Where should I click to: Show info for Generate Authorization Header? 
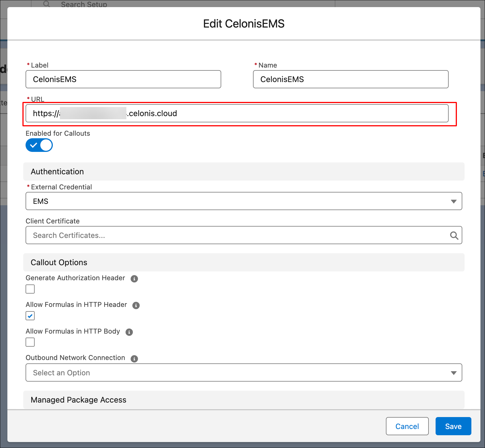click(x=134, y=279)
